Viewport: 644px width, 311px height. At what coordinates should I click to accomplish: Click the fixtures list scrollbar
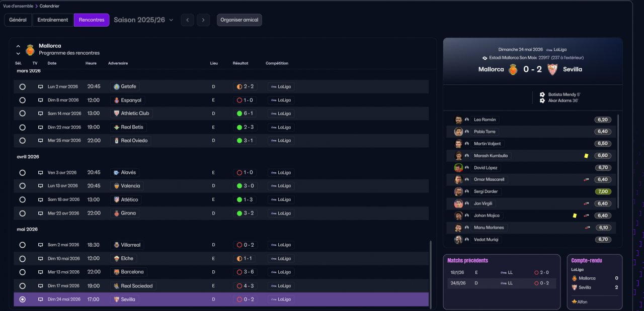[431, 274]
